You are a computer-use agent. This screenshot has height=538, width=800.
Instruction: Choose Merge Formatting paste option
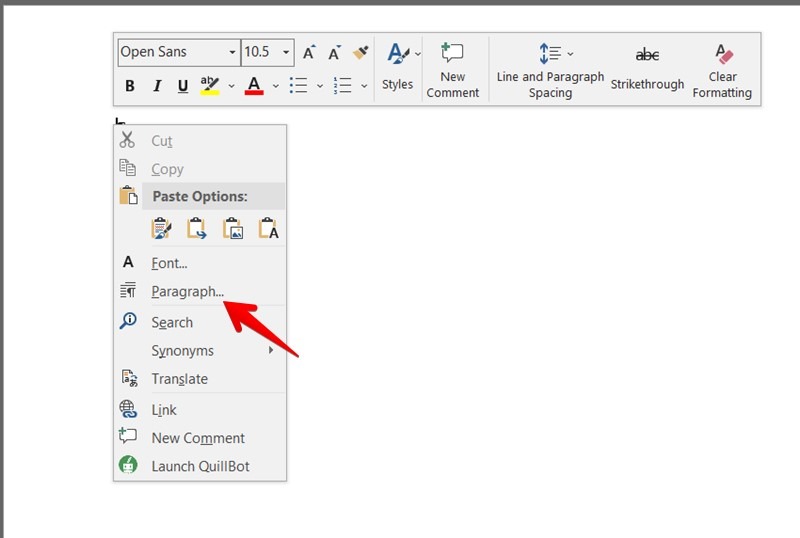pos(196,229)
